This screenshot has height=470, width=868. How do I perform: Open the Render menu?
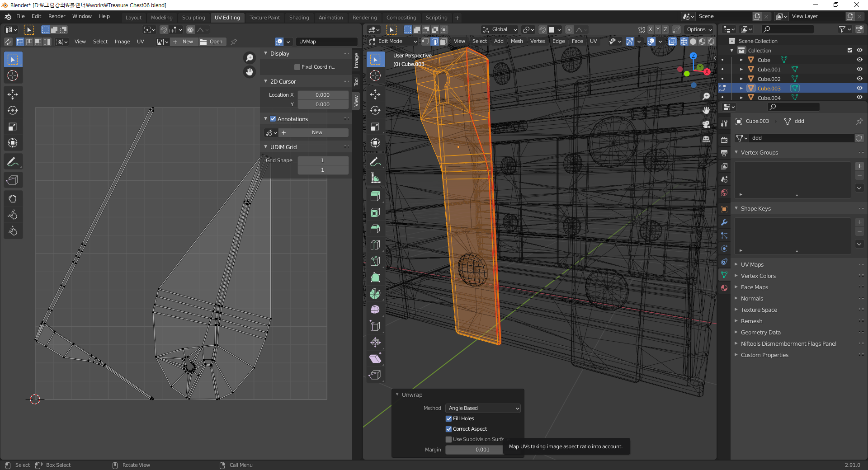point(57,16)
